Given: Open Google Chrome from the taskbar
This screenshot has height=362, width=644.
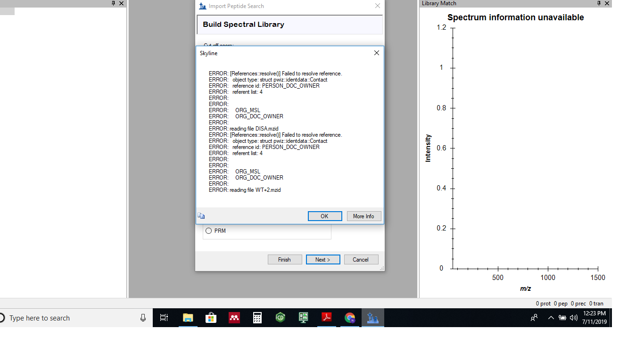Looking at the screenshot, I should pos(350,318).
